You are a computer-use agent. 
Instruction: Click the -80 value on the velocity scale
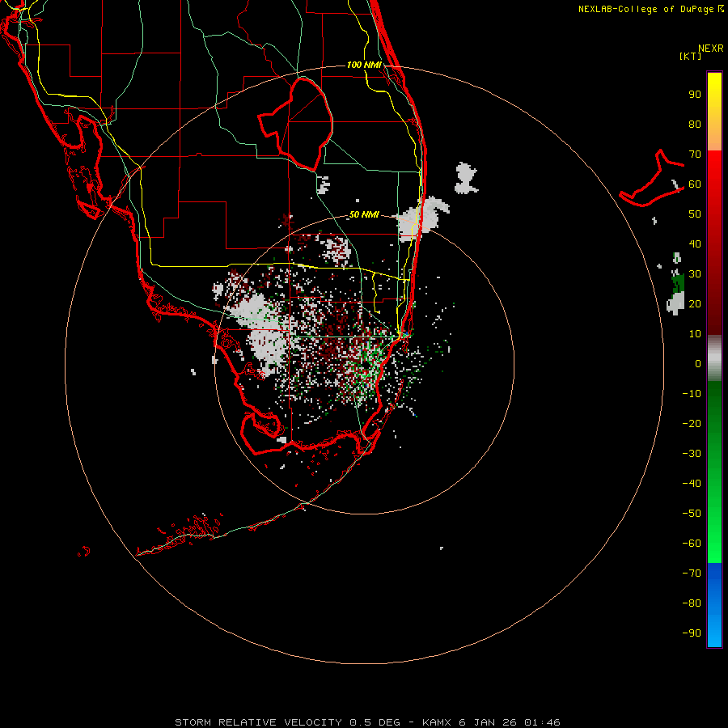click(x=692, y=603)
